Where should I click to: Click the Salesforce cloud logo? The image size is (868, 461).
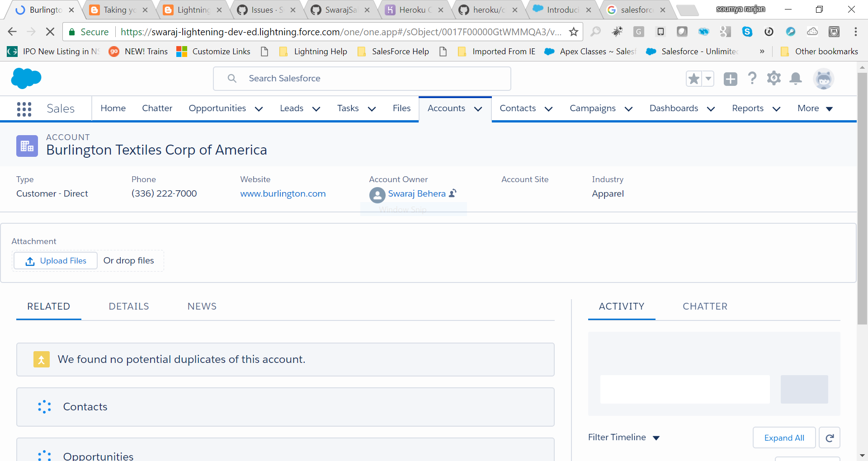click(x=26, y=78)
